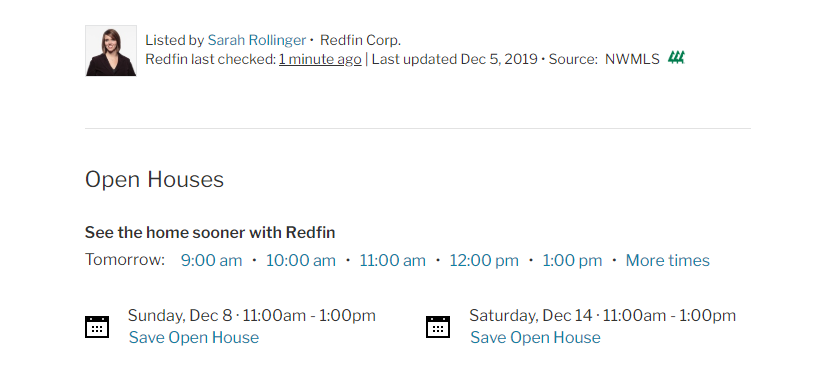Choose the 11:00 am tour slot

point(392,260)
